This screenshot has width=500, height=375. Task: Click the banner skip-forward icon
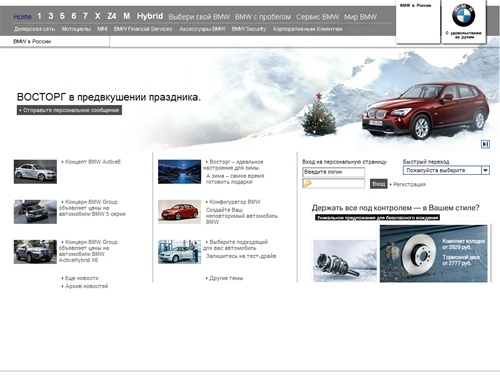(485, 144)
